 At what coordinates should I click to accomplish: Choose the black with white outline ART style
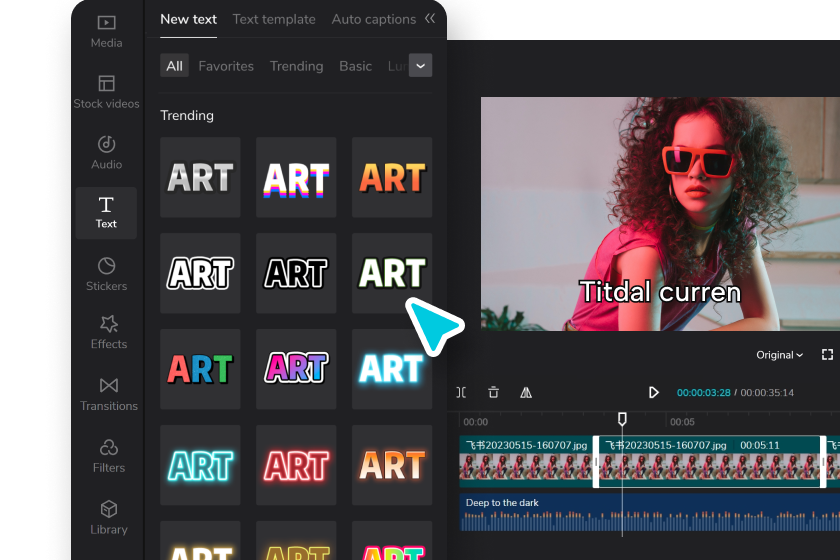pos(296,273)
